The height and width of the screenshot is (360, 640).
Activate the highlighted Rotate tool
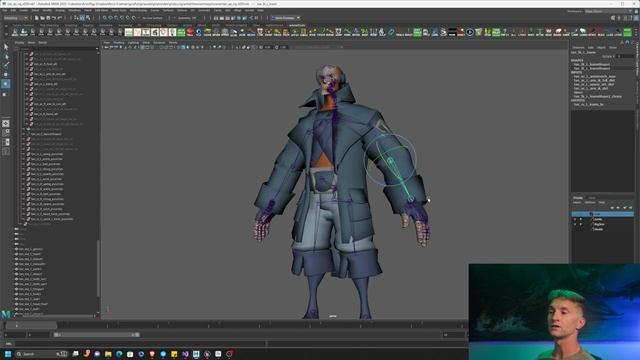pos(6,84)
